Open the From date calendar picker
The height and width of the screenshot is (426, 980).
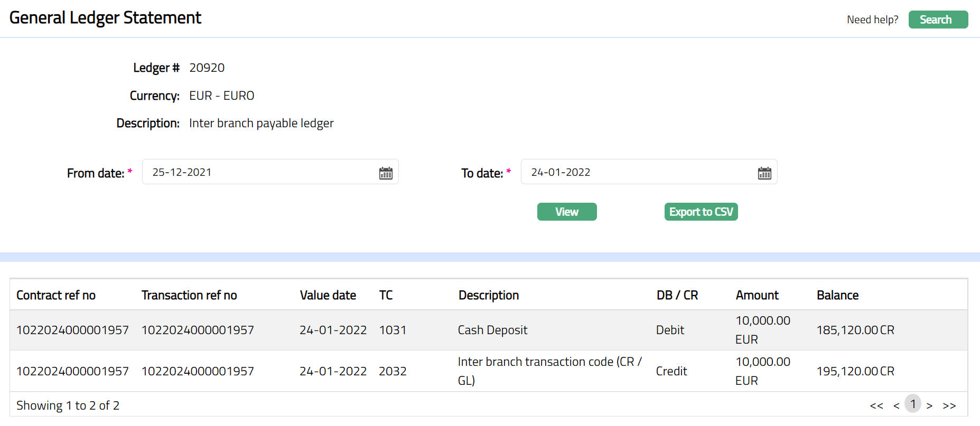coord(386,173)
